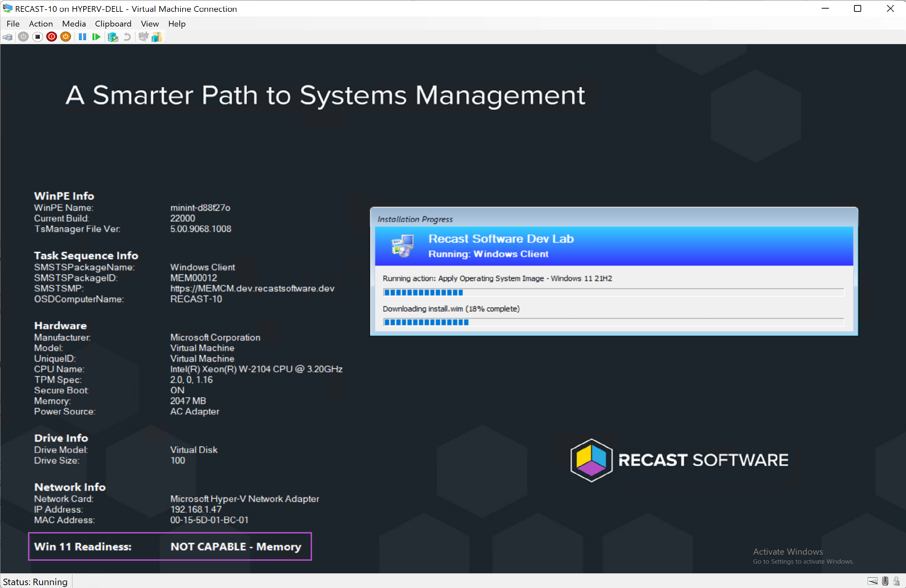
Task: Click the green Reset icon
Action: (96, 37)
